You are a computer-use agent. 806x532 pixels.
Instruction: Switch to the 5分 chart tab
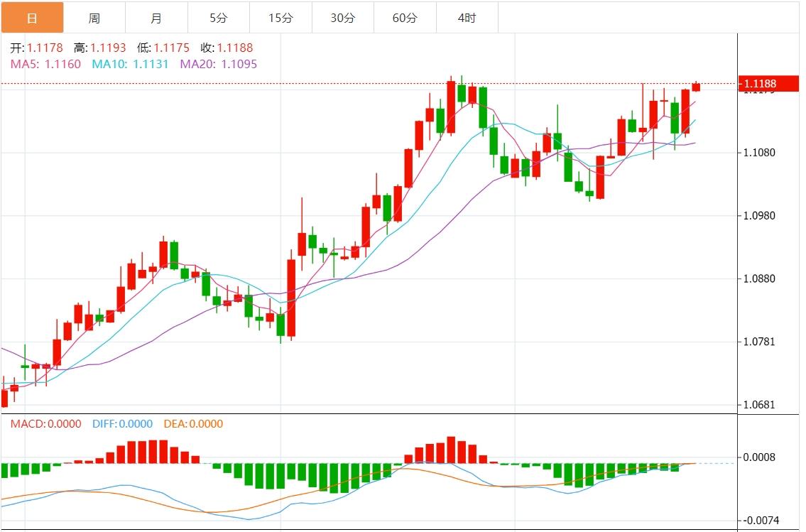219,18
